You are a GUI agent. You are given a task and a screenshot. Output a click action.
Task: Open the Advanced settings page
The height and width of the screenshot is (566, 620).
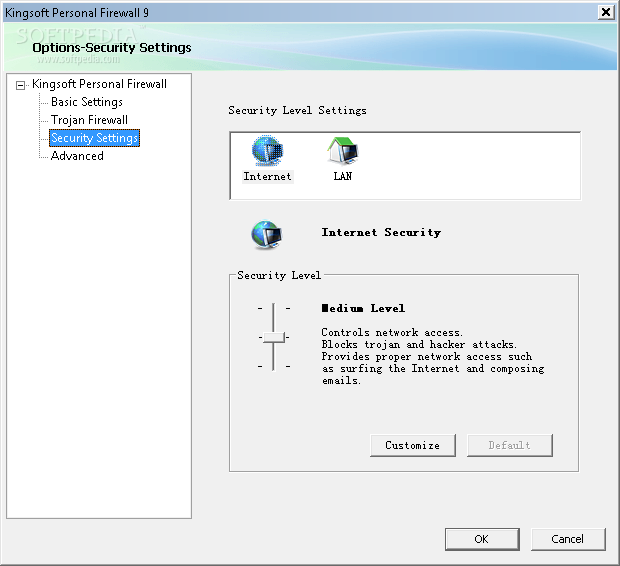[77, 156]
